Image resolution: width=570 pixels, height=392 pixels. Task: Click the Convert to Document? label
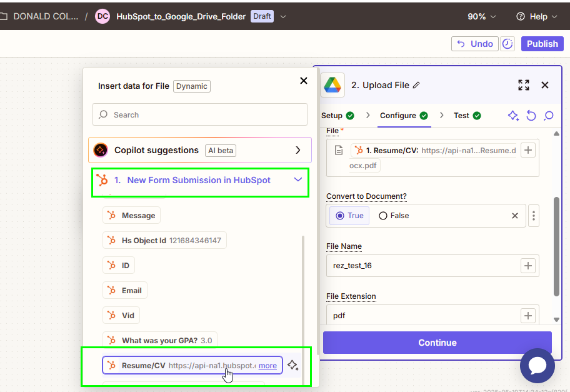pyautogui.click(x=366, y=196)
